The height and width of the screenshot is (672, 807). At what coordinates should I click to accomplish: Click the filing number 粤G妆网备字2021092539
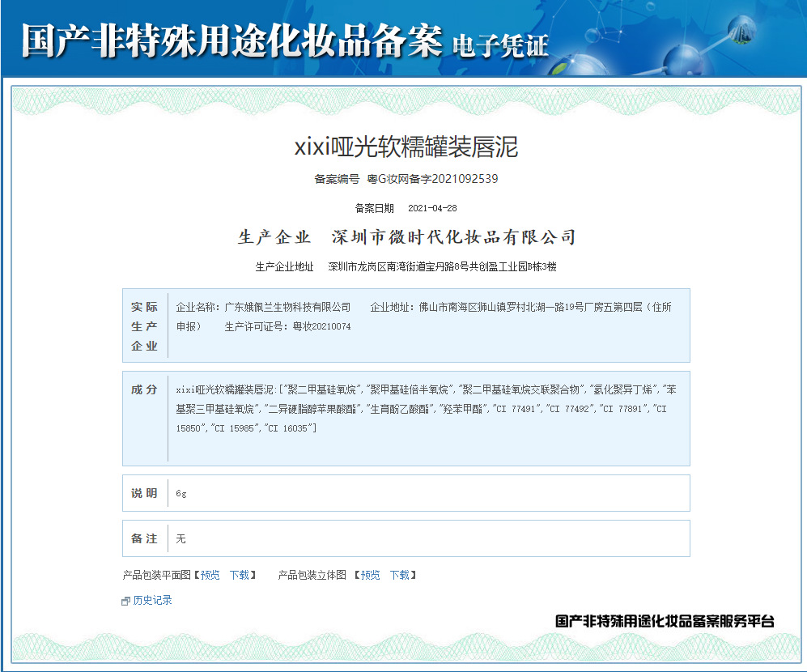[x=432, y=179]
